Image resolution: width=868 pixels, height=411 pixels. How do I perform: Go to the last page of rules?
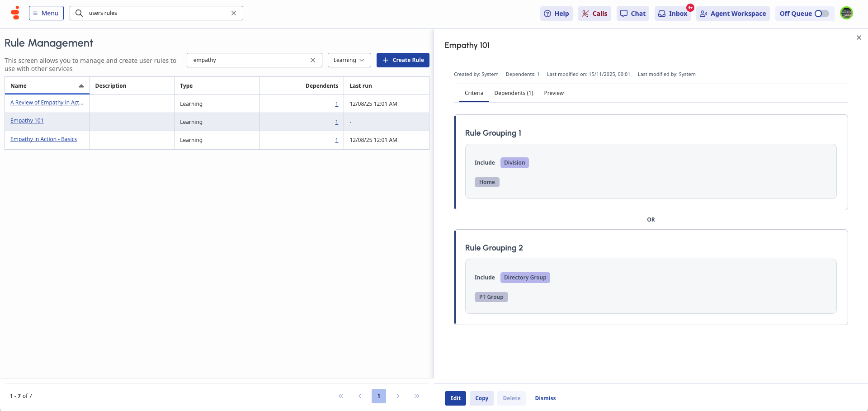pyautogui.click(x=416, y=396)
